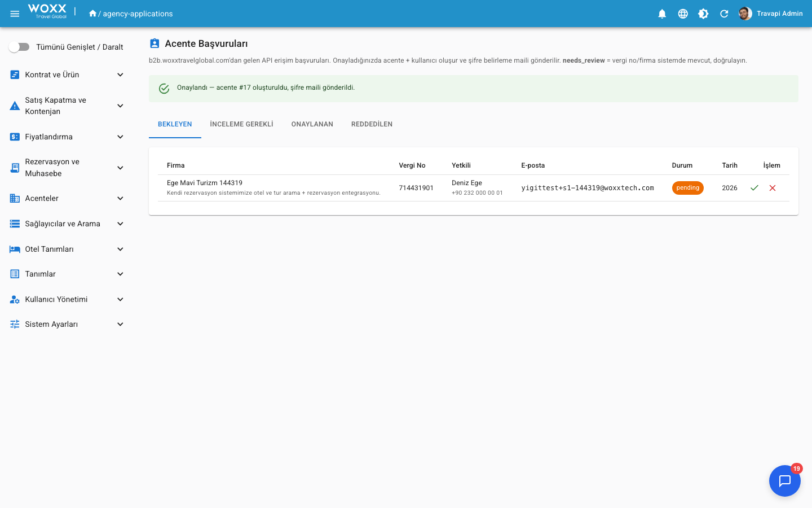
Task: Click Satış Kapatma warning triangle icon
Action: 15,106
